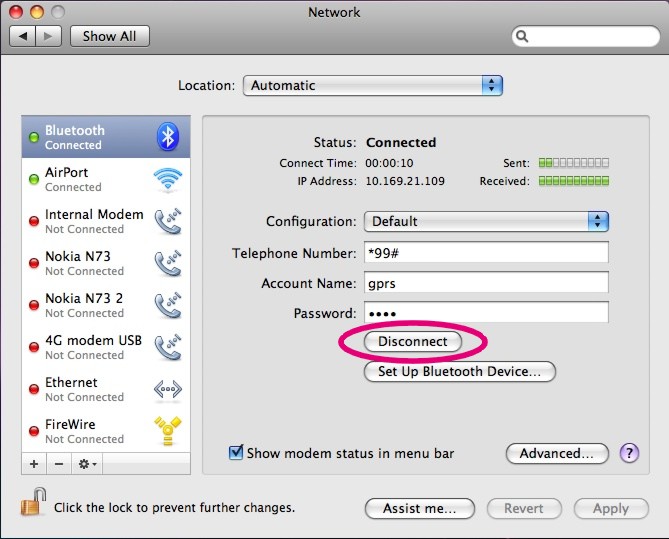Click the yellow FireWire icon

tap(168, 431)
